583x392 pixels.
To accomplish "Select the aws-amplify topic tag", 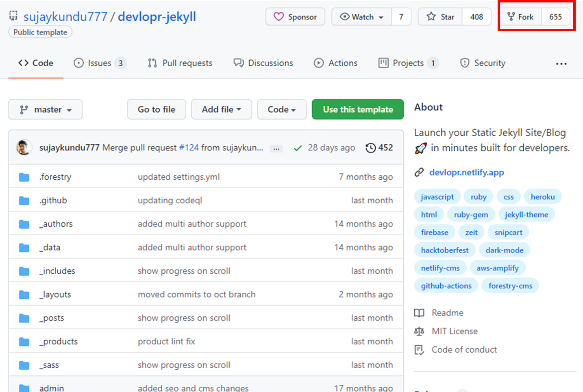I will click(498, 268).
